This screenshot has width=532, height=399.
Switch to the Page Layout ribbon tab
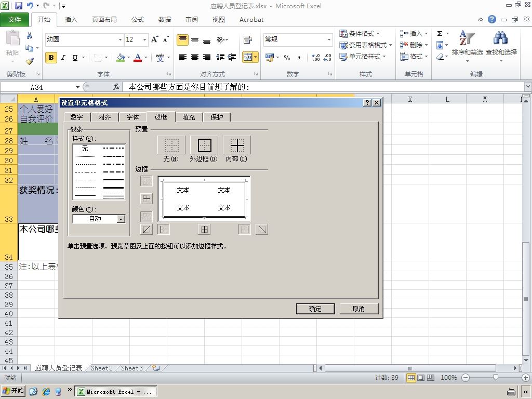point(104,20)
